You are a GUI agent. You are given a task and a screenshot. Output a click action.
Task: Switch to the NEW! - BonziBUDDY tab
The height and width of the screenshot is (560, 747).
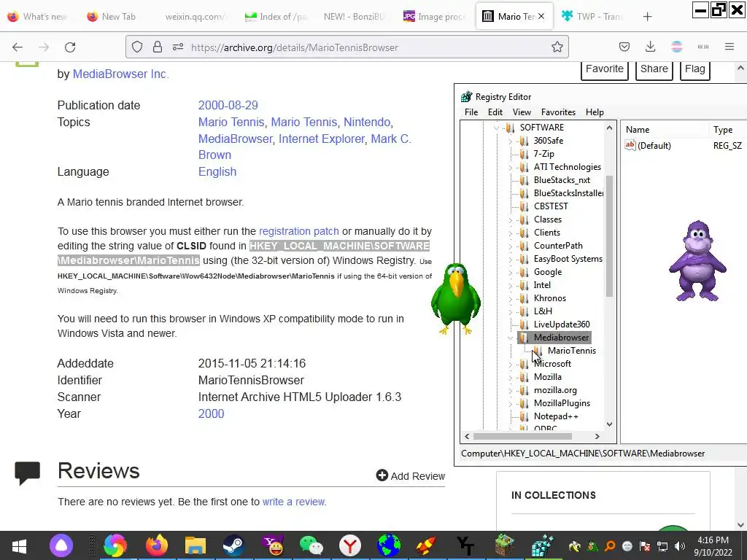tap(354, 17)
